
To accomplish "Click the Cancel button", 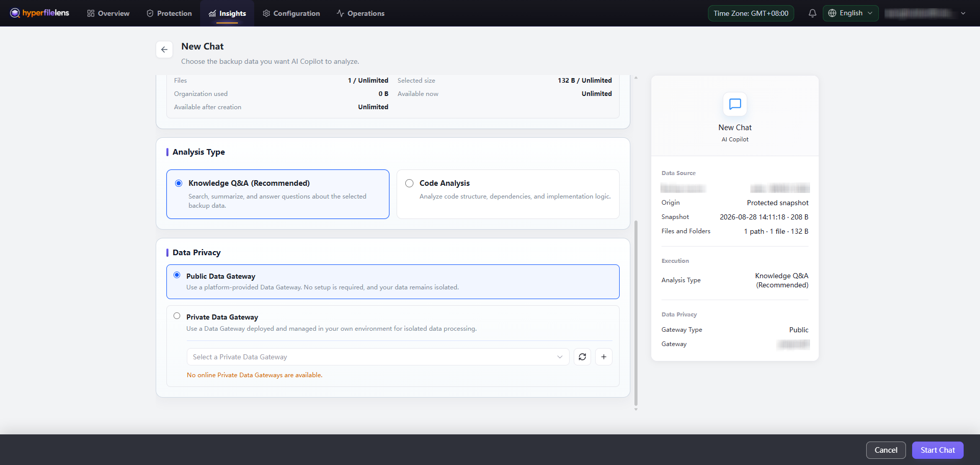I will click(886, 450).
